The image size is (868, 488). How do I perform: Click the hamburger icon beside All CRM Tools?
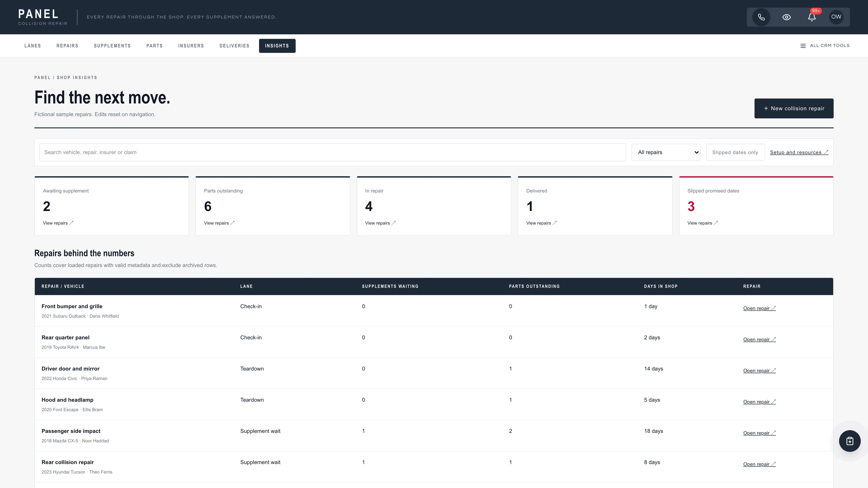803,46
